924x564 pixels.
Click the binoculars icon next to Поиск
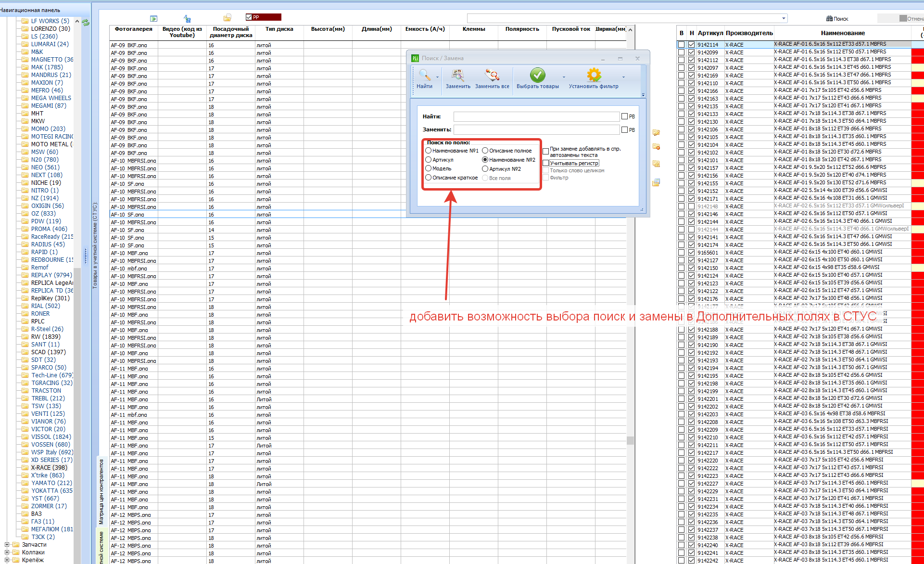point(829,19)
